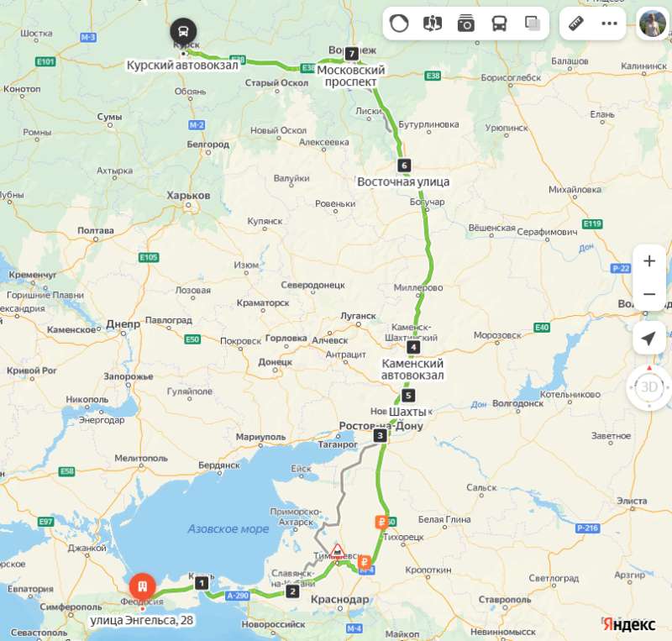Toggle moving public transport layer
672x641 pixels.
(499, 24)
